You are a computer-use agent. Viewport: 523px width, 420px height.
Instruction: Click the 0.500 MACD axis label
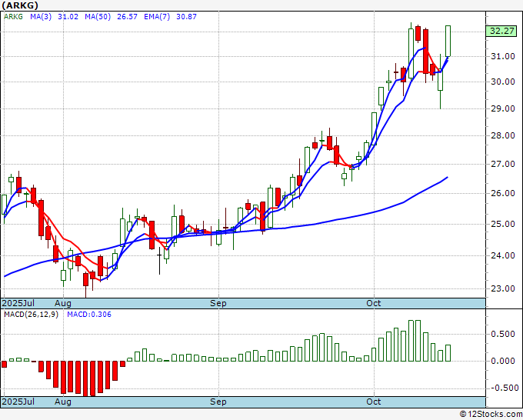[x=503, y=335]
